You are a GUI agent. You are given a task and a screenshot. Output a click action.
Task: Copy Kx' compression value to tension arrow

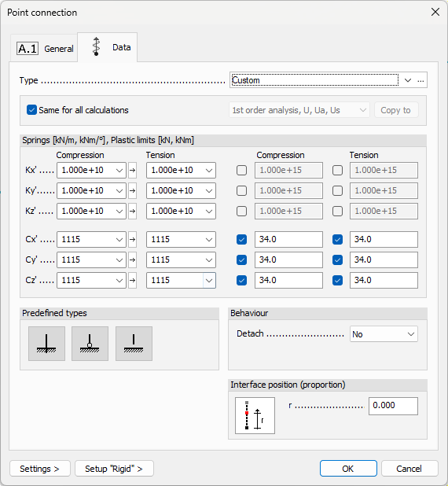coord(133,170)
